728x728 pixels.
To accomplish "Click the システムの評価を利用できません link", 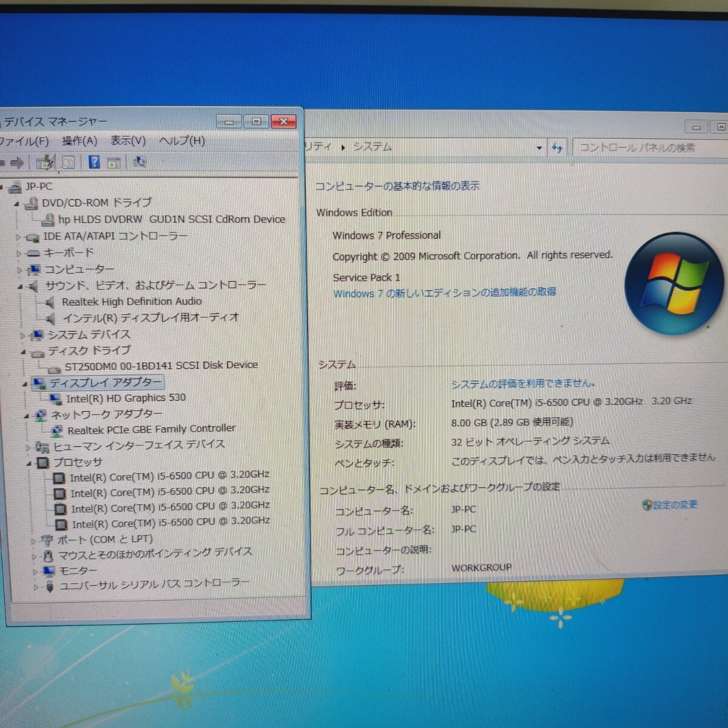I will click(x=522, y=383).
